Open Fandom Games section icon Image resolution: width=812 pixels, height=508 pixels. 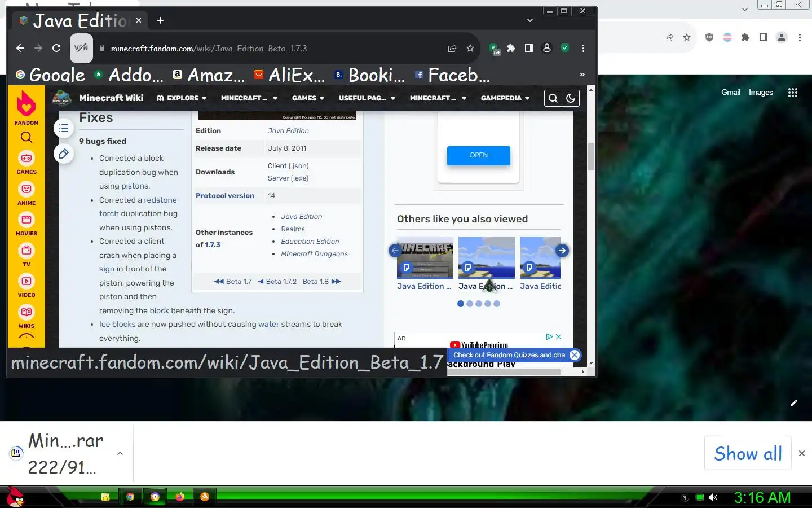27,163
